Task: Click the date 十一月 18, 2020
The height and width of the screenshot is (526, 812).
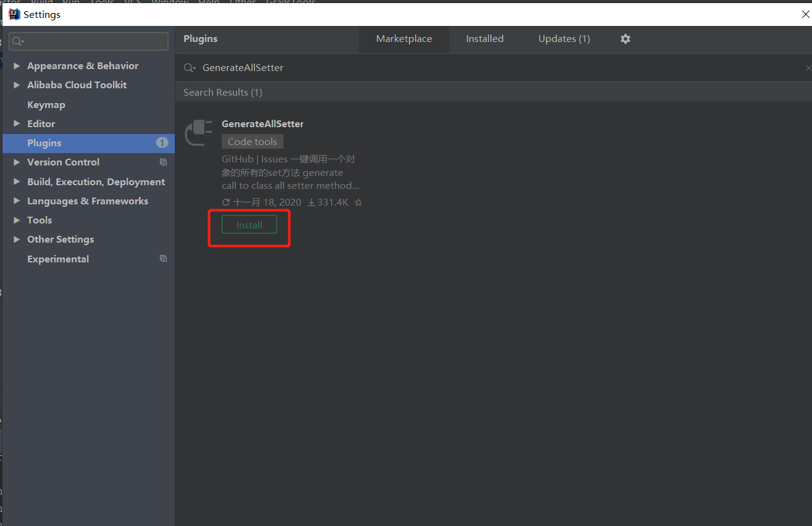Action: [x=267, y=202]
